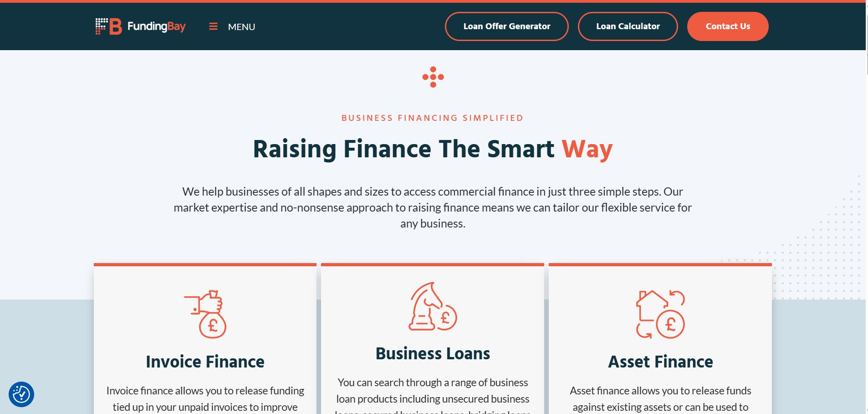Click the Contact Us button
Image resolution: width=868 pixels, height=414 pixels.
point(727,26)
